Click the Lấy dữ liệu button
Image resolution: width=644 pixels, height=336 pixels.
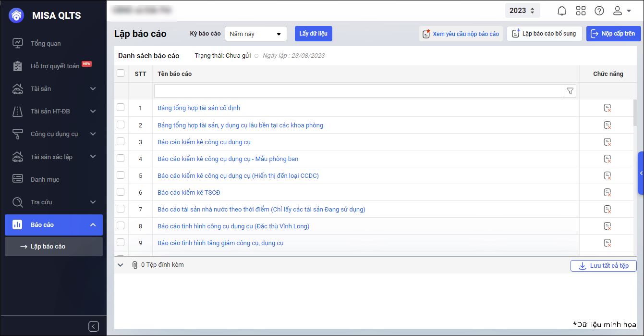(x=313, y=34)
